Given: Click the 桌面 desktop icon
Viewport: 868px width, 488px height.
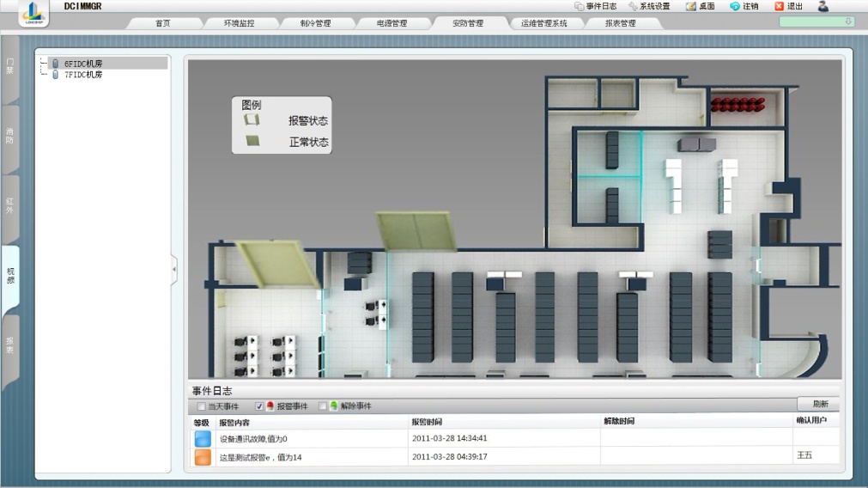Looking at the screenshot, I should point(691,6).
